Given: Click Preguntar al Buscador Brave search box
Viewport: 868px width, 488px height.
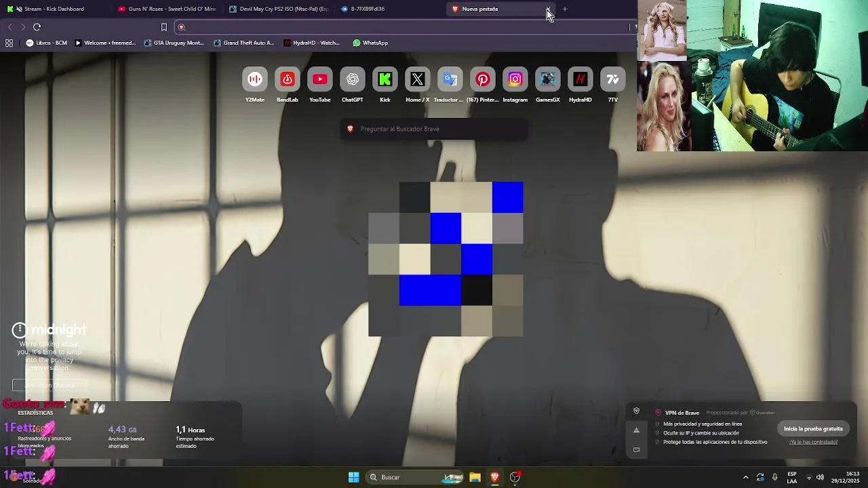Looking at the screenshot, I should pos(434,129).
